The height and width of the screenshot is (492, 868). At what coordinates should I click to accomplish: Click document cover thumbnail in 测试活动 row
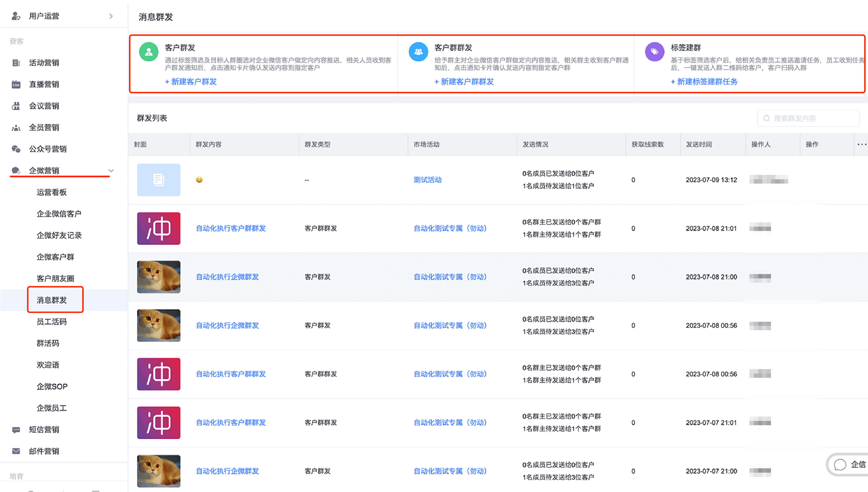159,180
